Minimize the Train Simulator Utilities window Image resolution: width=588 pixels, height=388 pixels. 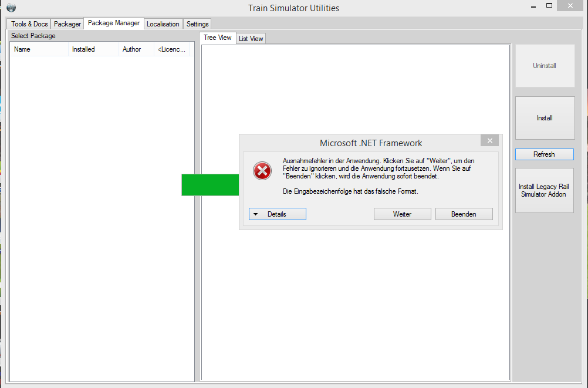533,6
